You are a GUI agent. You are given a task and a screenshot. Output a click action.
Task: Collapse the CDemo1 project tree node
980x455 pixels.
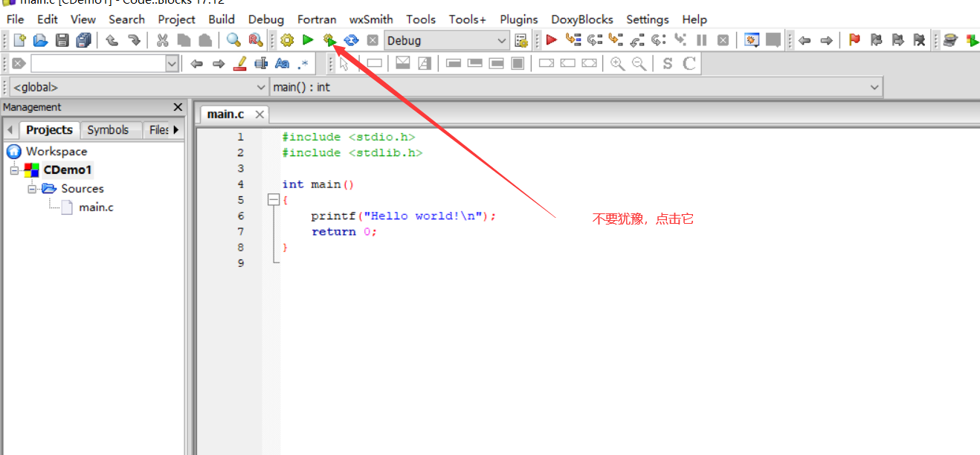14,170
